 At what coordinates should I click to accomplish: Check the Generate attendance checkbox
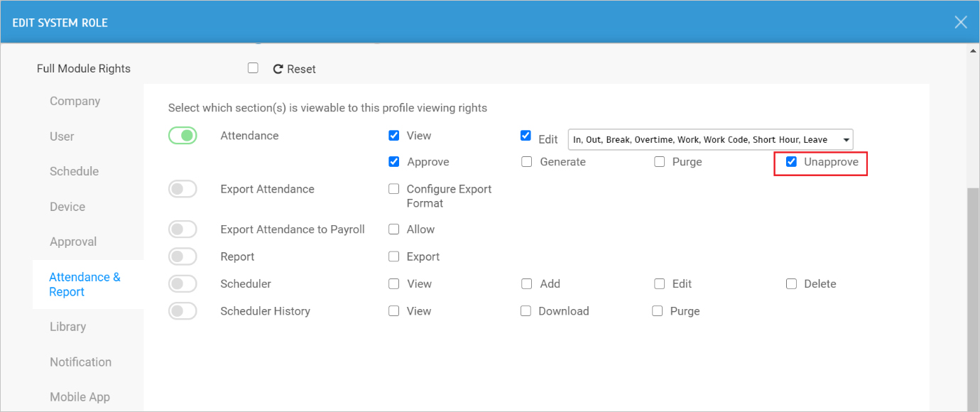(526, 161)
